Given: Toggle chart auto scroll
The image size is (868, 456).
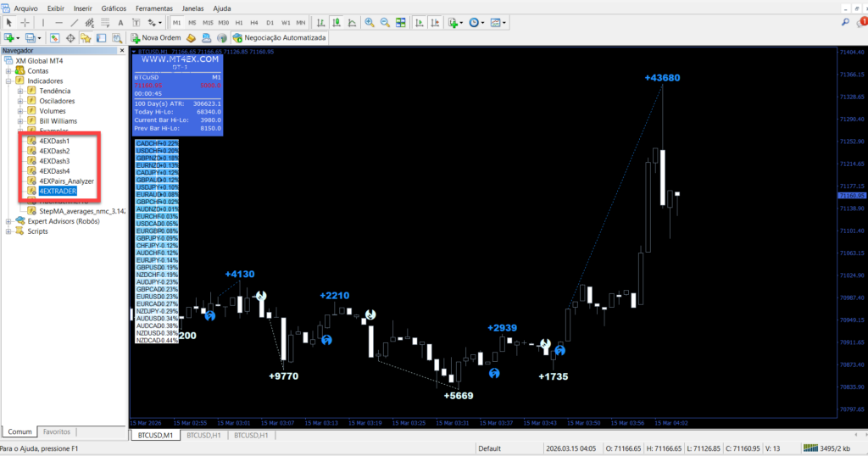Looking at the screenshot, I should (419, 23).
